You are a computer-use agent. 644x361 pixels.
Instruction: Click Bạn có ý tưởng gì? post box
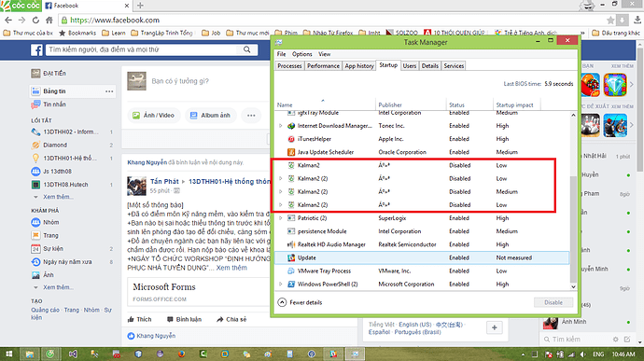click(x=180, y=81)
